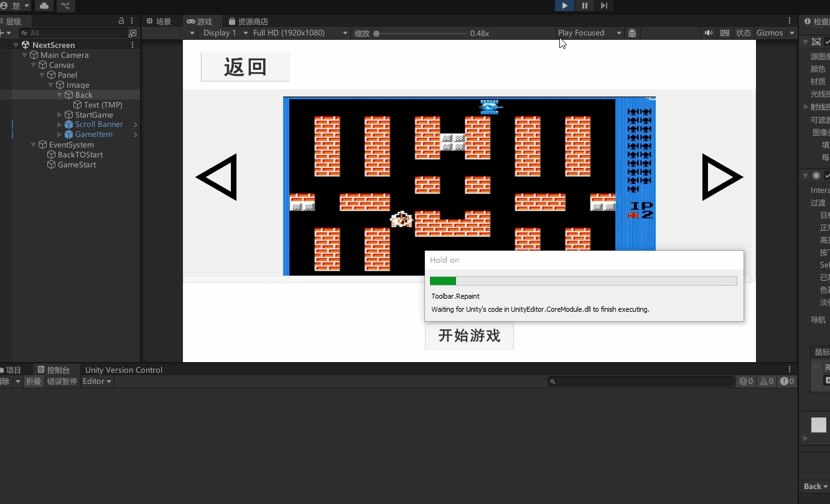
Task: Open the console panel three-dot menu
Action: (x=790, y=370)
